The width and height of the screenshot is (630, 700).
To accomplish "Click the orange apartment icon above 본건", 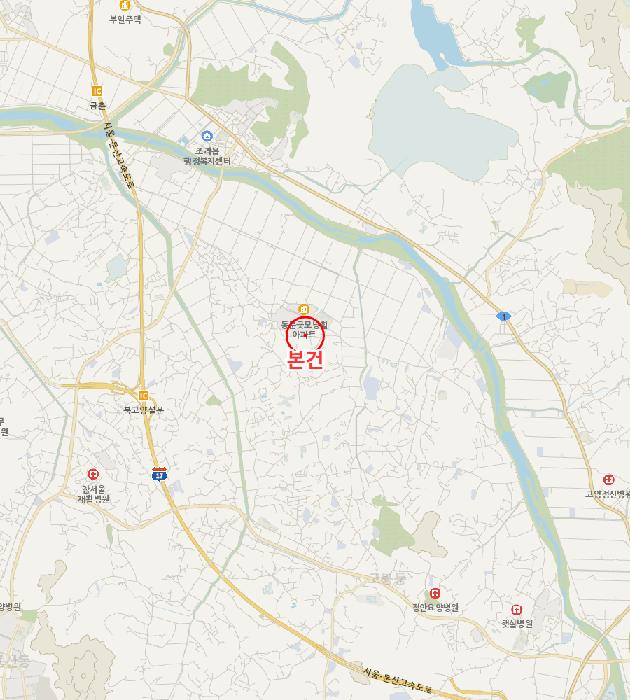I will click(x=304, y=308).
